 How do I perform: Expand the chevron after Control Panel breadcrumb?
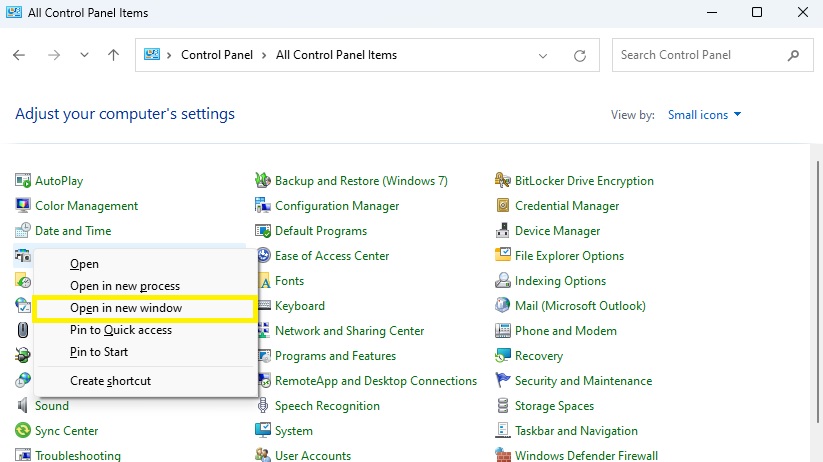pos(264,55)
